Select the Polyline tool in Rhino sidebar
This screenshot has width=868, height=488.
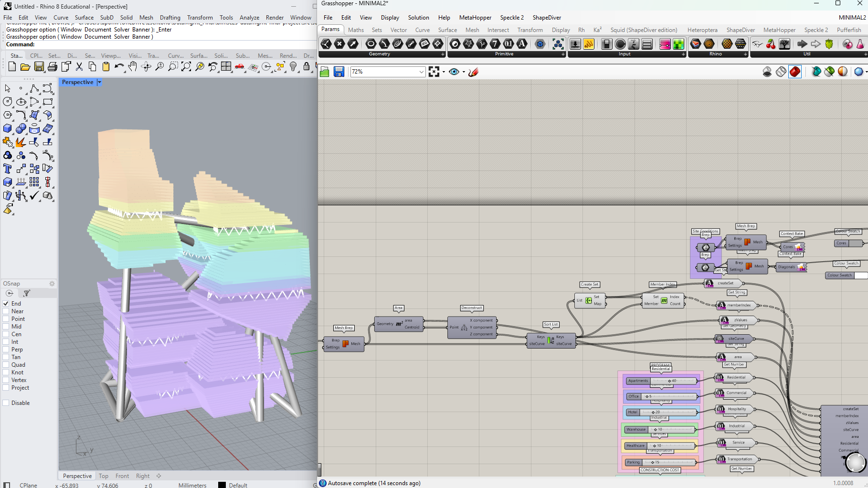click(x=34, y=88)
